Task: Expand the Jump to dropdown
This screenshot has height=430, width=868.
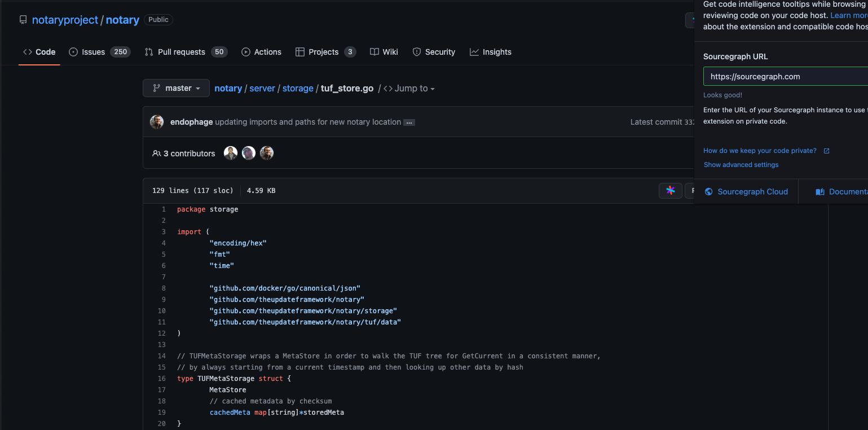Action: (x=409, y=89)
